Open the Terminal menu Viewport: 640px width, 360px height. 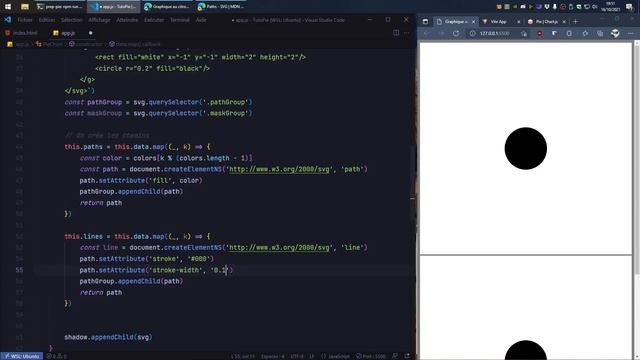tap(180, 20)
